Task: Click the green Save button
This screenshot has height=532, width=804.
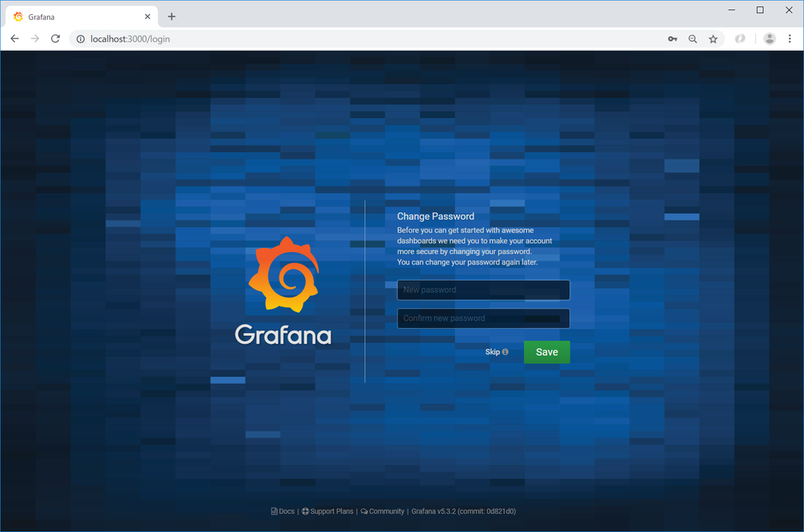Action: (x=546, y=352)
